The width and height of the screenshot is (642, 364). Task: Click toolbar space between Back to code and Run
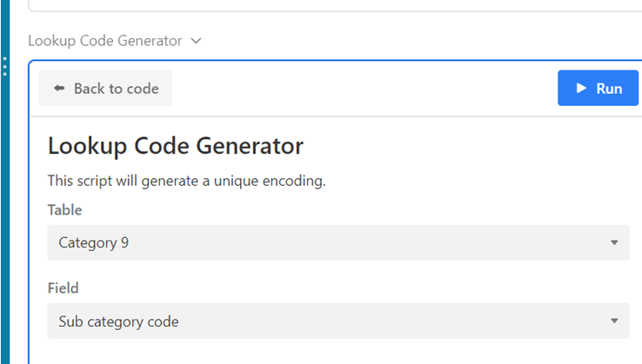[x=365, y=89]
